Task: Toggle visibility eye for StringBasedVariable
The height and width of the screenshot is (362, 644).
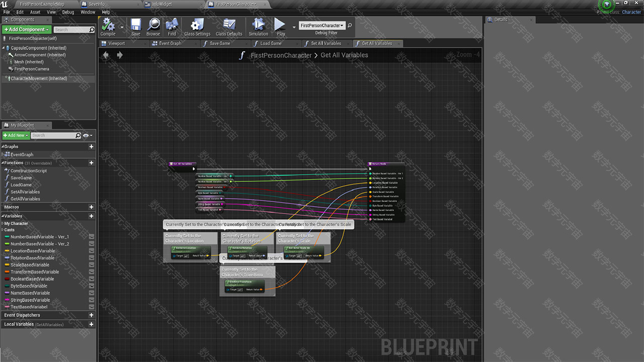Action: 92,300
